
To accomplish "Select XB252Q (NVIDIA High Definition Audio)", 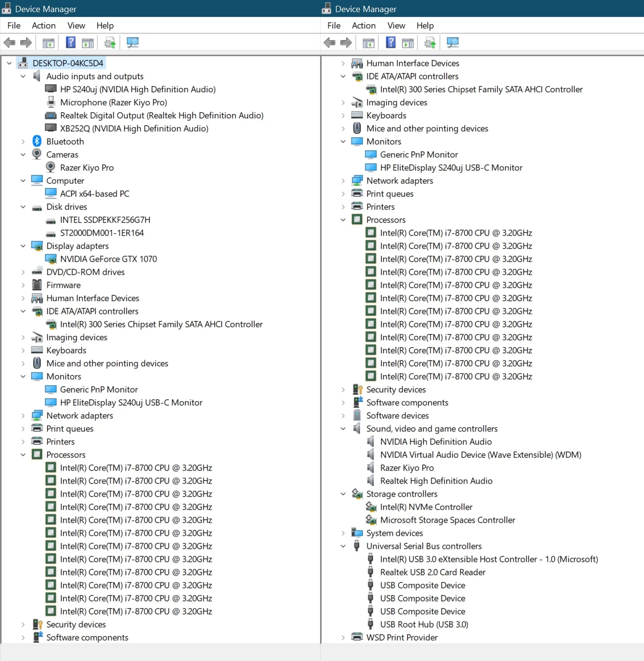I will [x=134, y=128].
